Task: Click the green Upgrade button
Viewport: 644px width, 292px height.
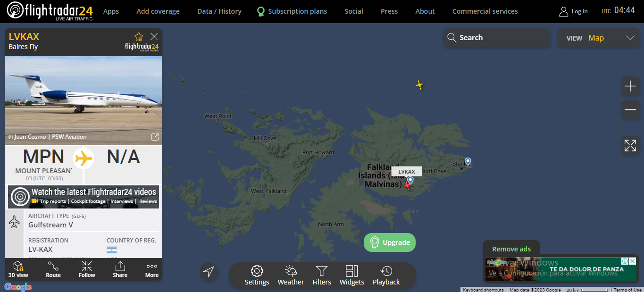Action: (x=390, y=242)
